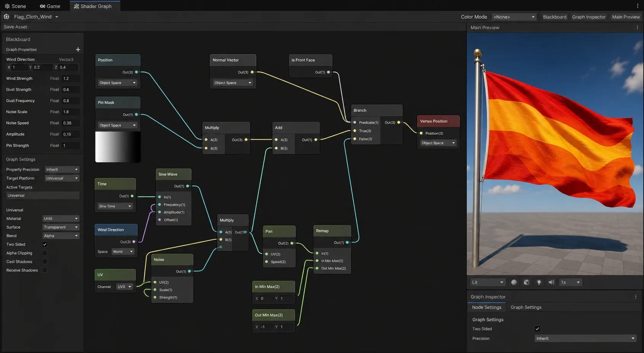Screen dimensions: 644x353
Task: Edit Out Min Max X value field
Action: [266, 327]
